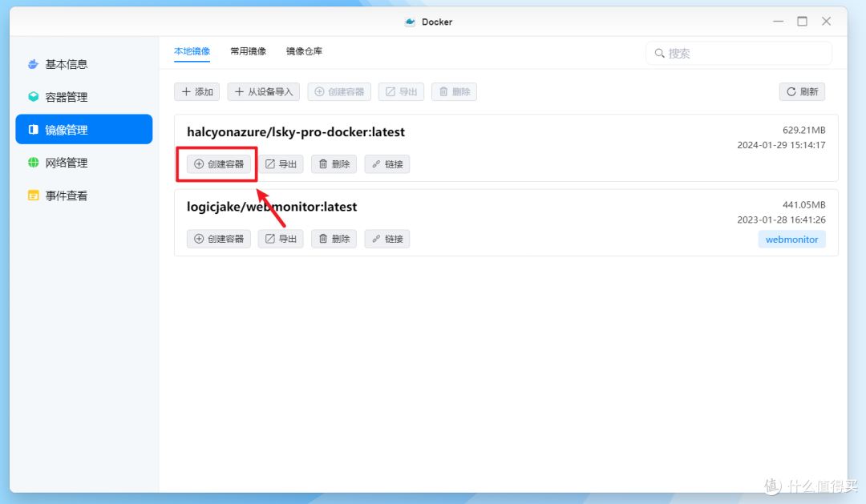Click the 容器管理 cube icon
The height and width of the screenshot is (504, 866).
[33, 97]
